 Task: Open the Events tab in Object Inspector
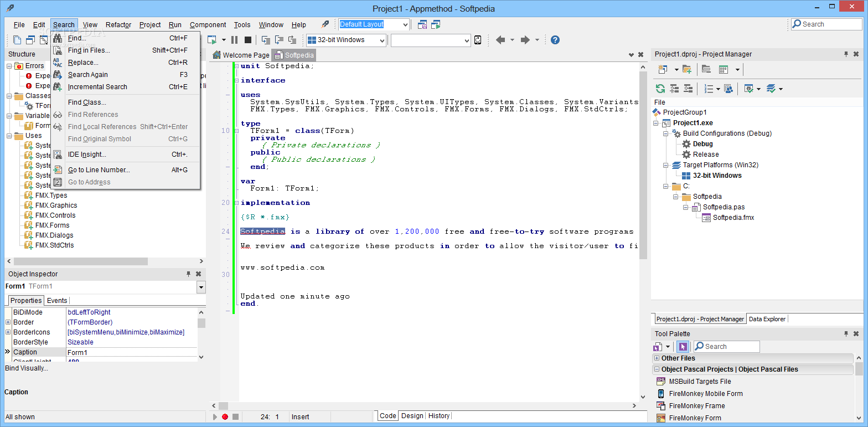coord(57,301)
